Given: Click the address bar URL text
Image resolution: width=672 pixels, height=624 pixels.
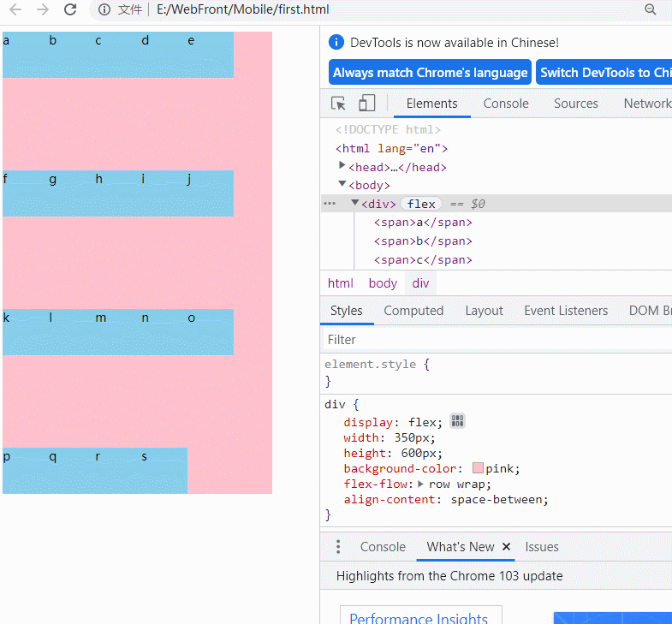Looking at the screenshot, I should pos(242,9).
